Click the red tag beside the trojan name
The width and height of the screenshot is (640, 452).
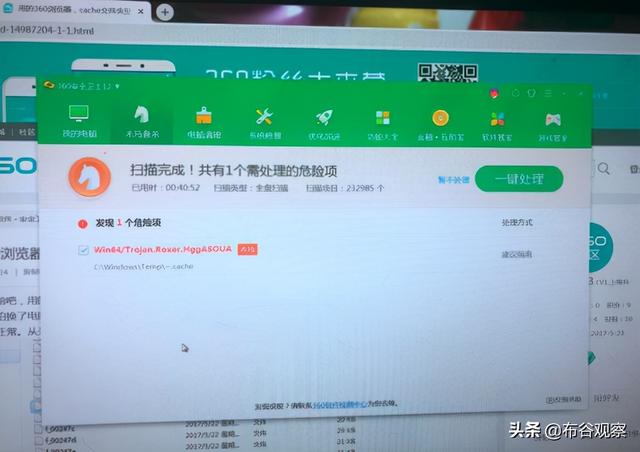pyautogui.click(x=247, y=249)
